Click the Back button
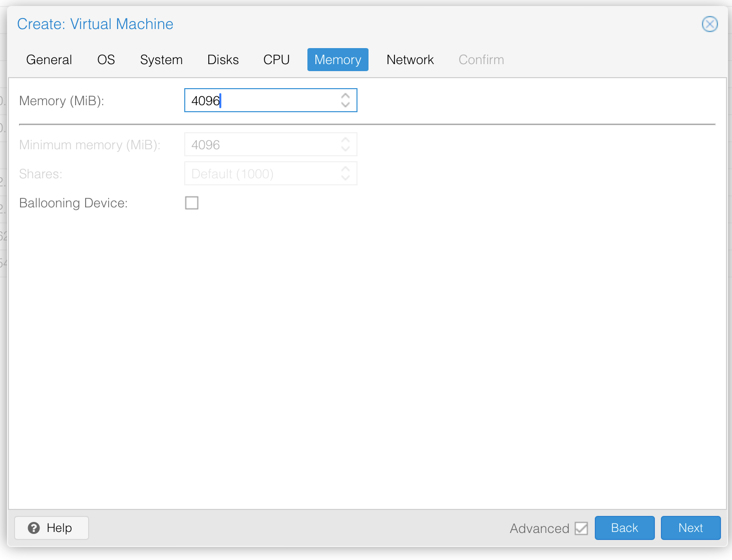 pyautogui.click(x=624, y=528)
